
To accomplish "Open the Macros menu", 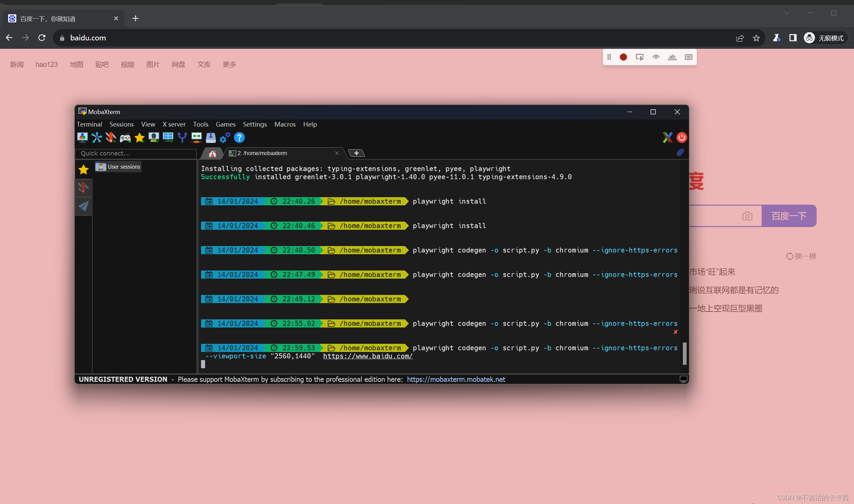I will click(285, 124).
